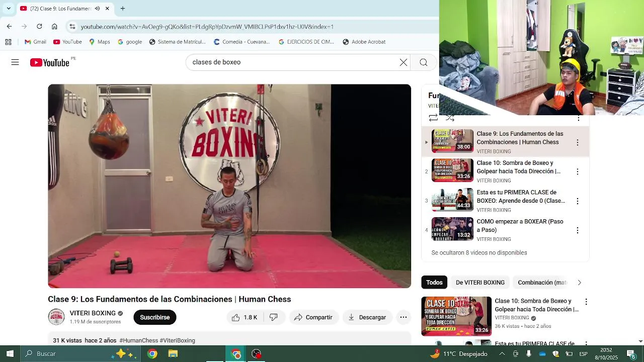Screen dimensions: 644x362
Task: Open more actions below the video
Action: point(404,317)
